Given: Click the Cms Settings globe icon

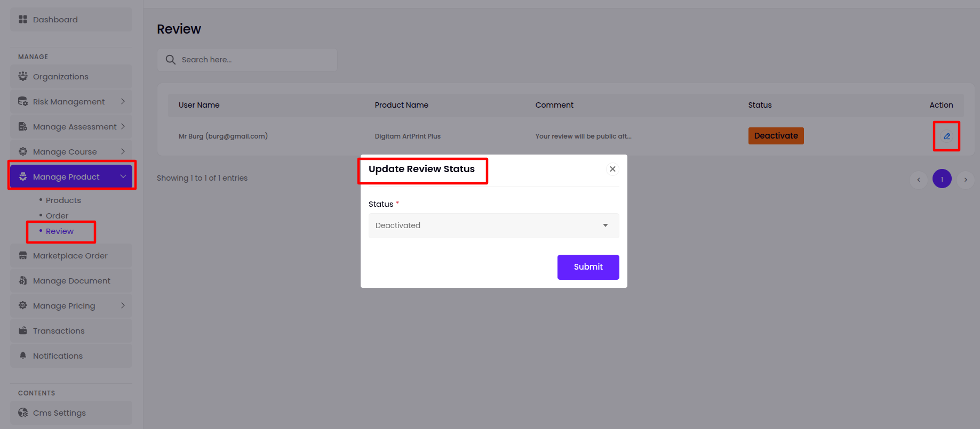Looking at the screenshot, I should coord(23,413).
